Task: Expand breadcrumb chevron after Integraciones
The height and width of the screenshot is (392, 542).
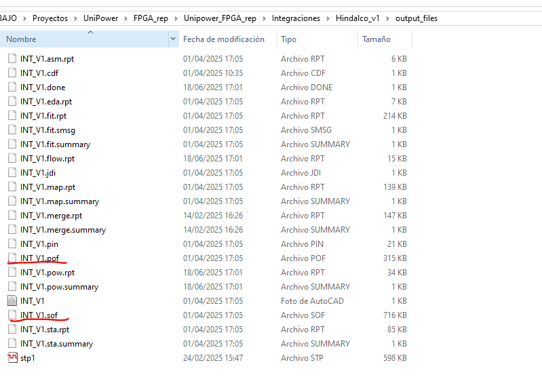Action: (328, 18)
